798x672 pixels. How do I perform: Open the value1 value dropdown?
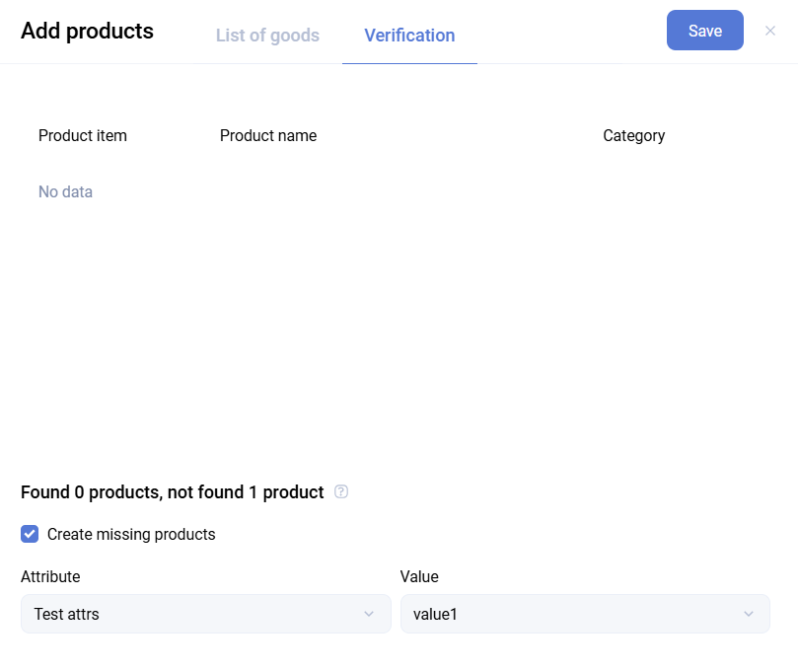[572, 614]
